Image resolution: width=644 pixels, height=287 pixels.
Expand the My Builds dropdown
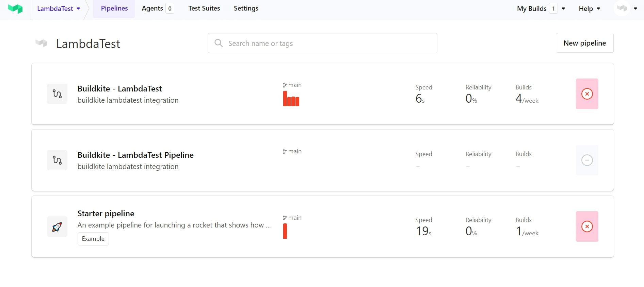click(x=541, y=9)
